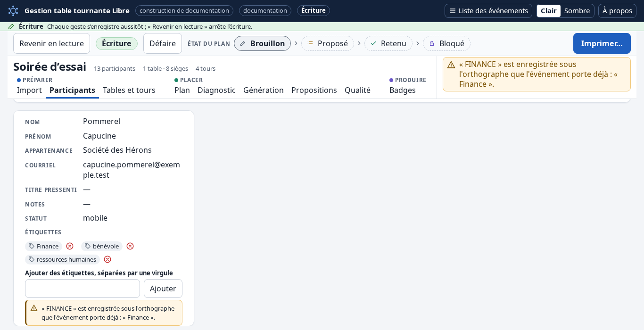Remove the Finance tag

(70, 246)
